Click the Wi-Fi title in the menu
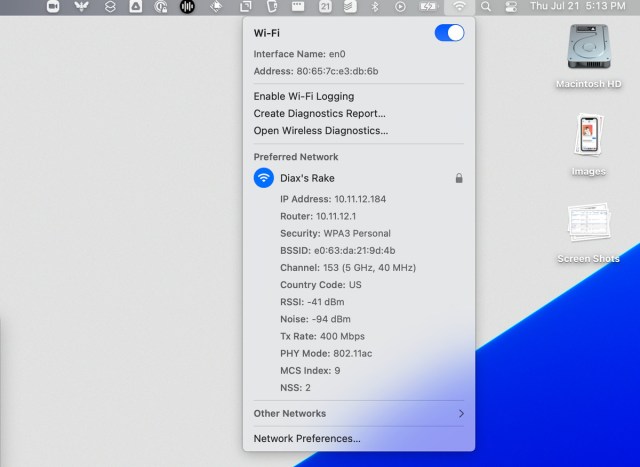 pyautogui.click(x=267, y=33)
